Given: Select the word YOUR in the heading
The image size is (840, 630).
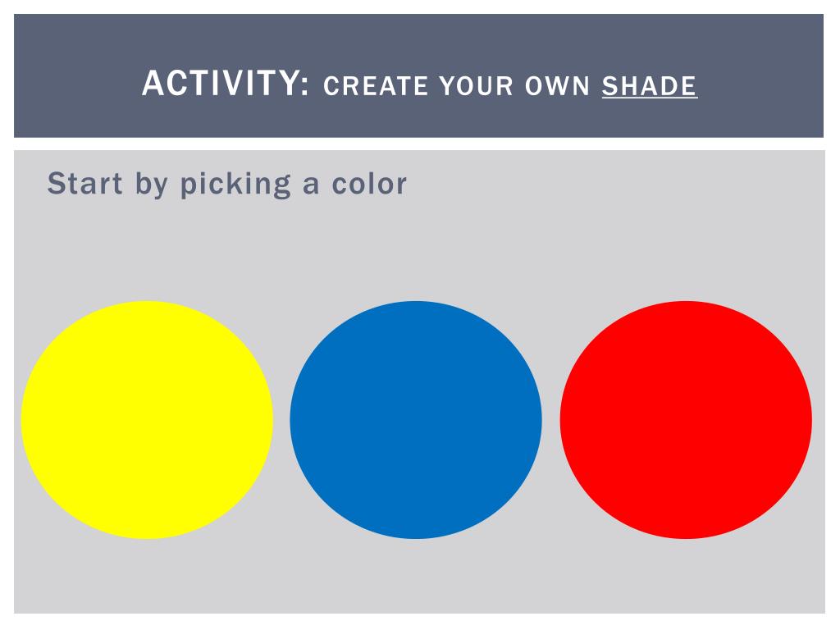Looking at the screenshot, I should coord(477,86).
